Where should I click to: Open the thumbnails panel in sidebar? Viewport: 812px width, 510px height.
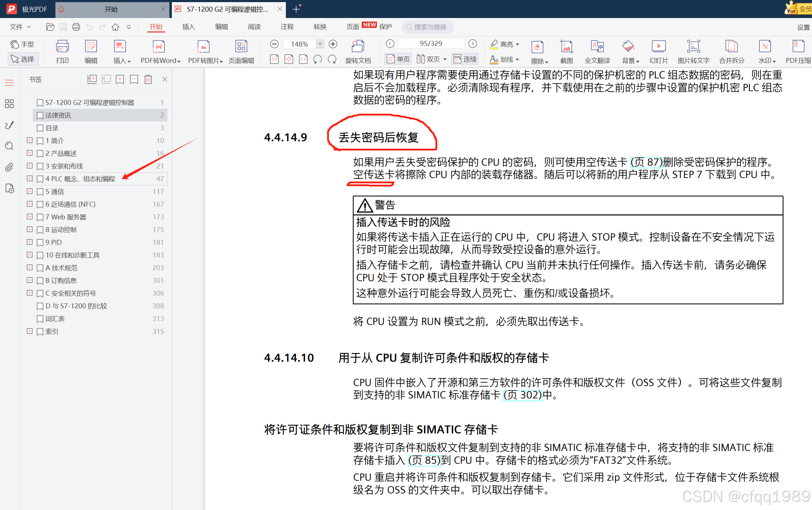click(x=9, y=103)
